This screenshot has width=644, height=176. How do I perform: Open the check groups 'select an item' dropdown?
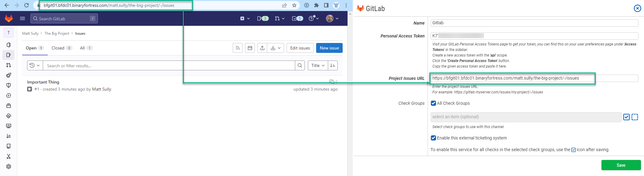pos(526,117)
